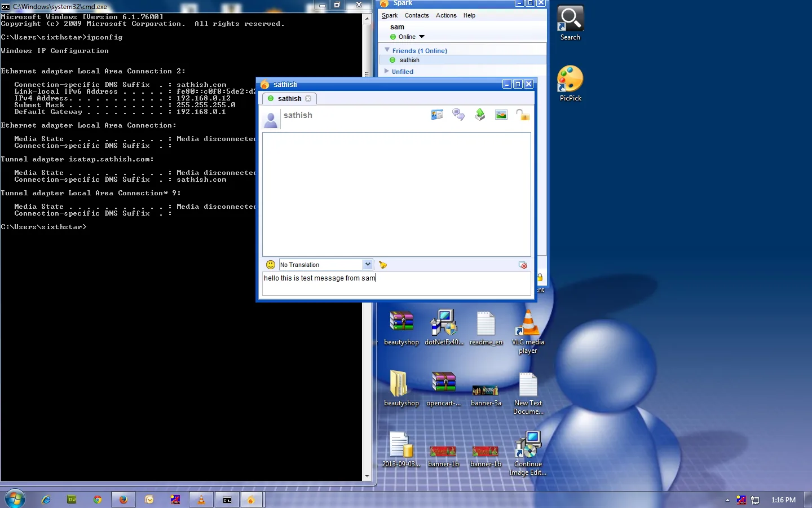This screenshot has width=812, height=508.
Task: Click the user name sam in Spark
Action: click(x=397, y=27)
